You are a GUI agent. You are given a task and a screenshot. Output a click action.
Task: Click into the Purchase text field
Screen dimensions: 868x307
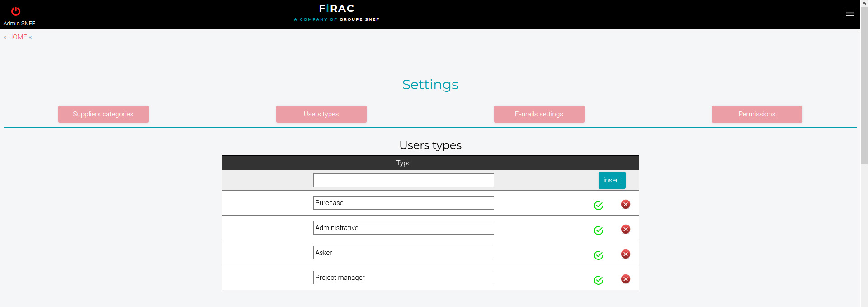coord(403,203)
